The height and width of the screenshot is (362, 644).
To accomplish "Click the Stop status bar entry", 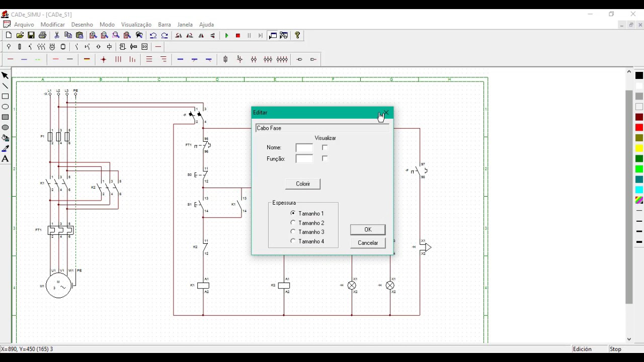I will (616, 349).
